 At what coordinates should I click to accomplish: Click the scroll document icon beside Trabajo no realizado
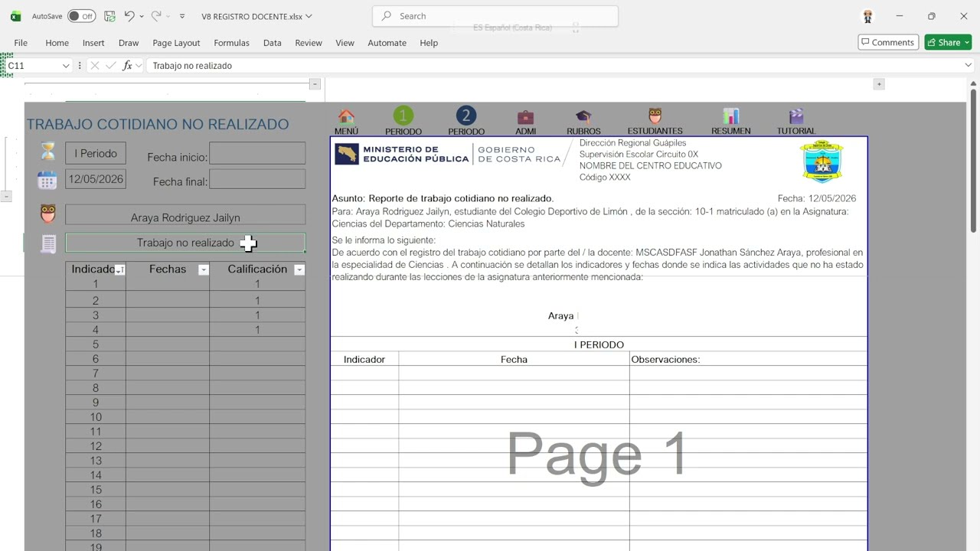pyautogui.click(x=49, y=244)
